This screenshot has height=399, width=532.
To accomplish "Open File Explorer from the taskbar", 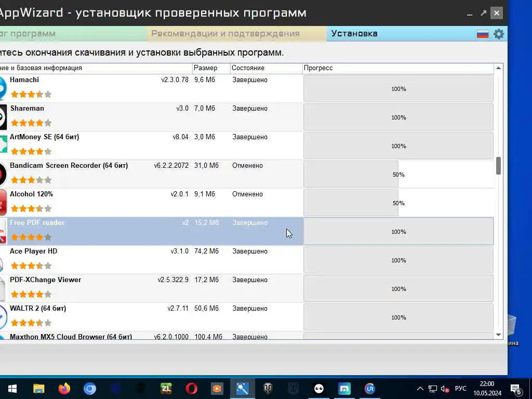I will click(38, 389).
